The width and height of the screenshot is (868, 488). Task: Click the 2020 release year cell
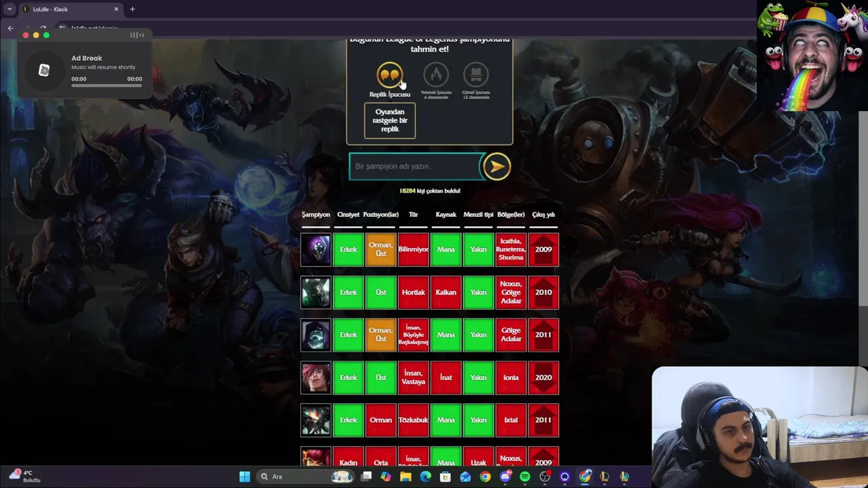click(x=544, y=378)
